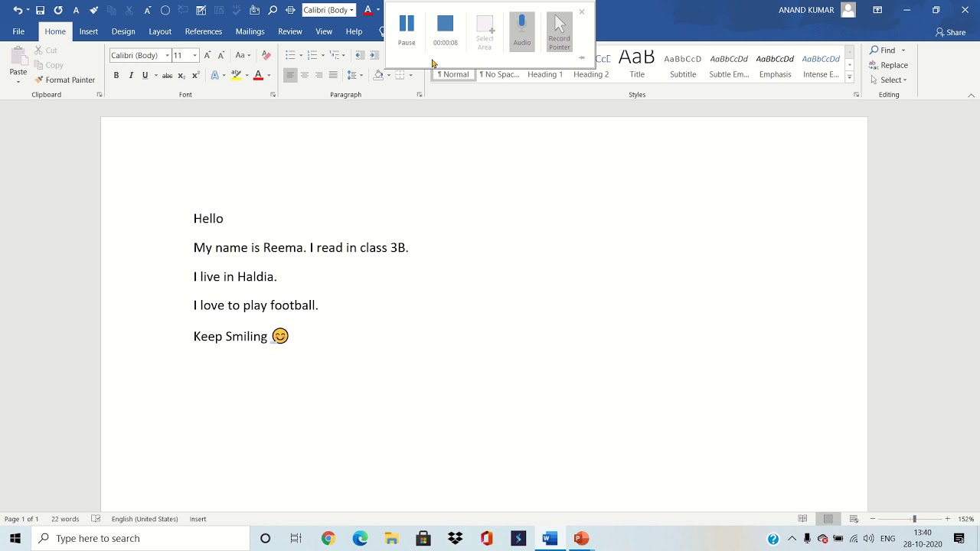Apply the yellow text highlight color
980x551 pixels.
click(236, 75)
